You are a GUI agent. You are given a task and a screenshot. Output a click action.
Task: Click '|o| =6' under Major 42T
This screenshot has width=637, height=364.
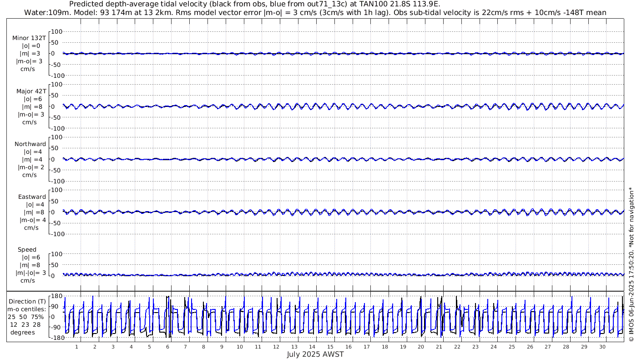click(32, 99)
